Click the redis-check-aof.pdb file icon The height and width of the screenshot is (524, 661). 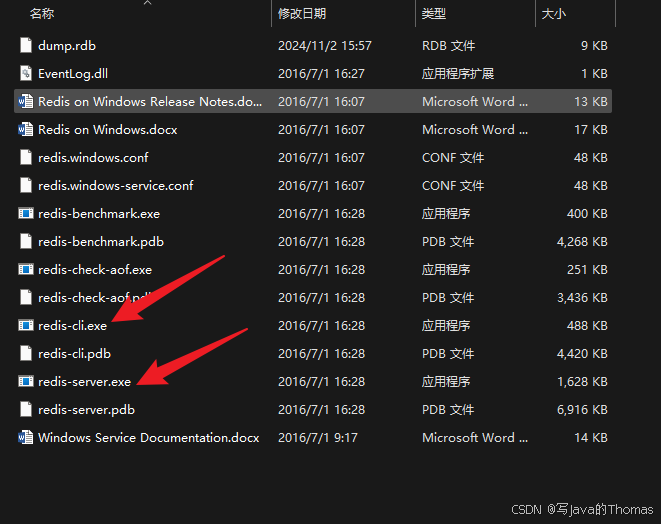coord(26,298)
